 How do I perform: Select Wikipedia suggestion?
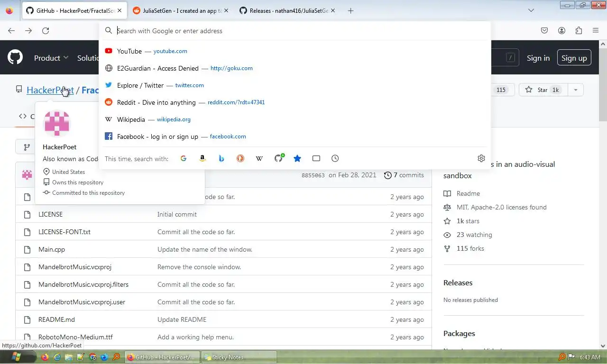point(295,119)
